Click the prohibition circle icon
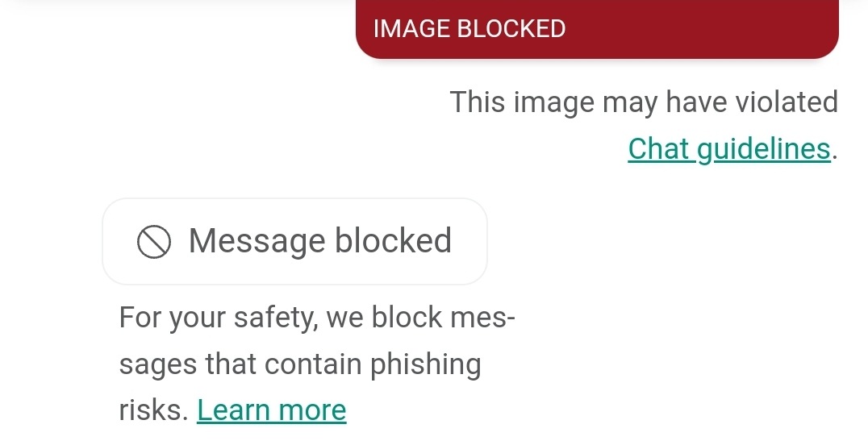Image resolution: width=868 pixels, height=441 pixels. point(154,242)
